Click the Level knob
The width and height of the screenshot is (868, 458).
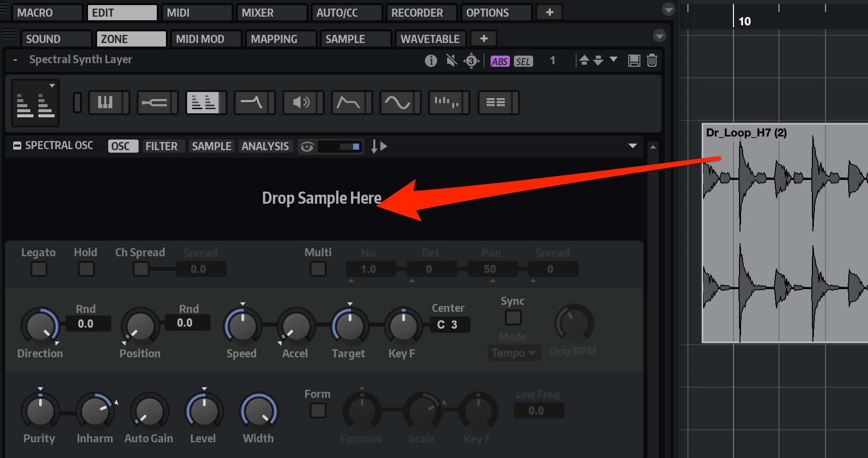(204, 412)
